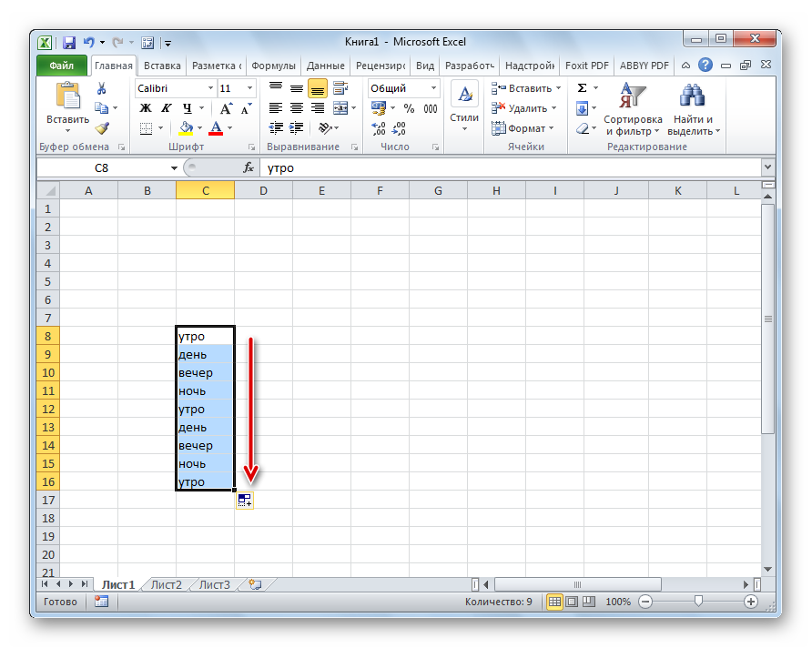
Task: Open Sort and Filter tool
Action: point(633,108)
